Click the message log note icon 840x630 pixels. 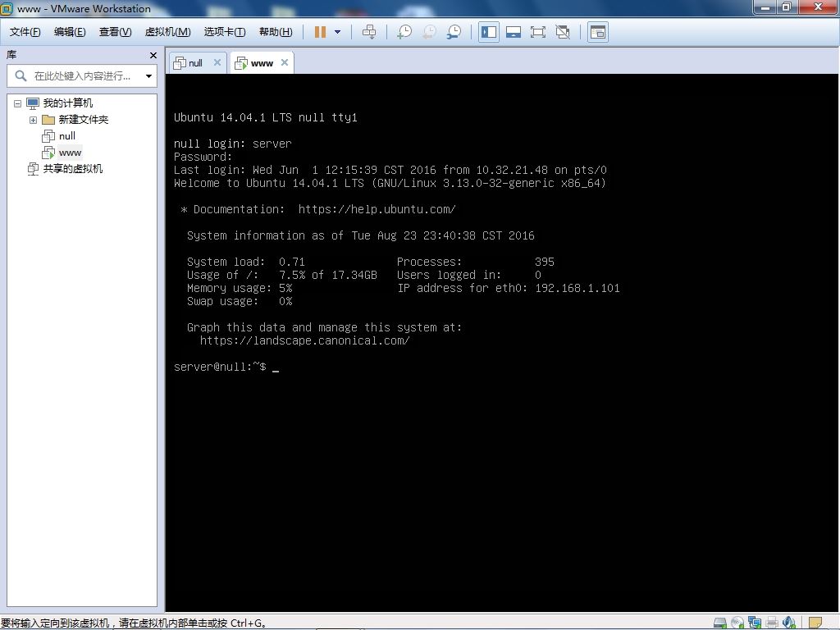click(x=815, y=623)
